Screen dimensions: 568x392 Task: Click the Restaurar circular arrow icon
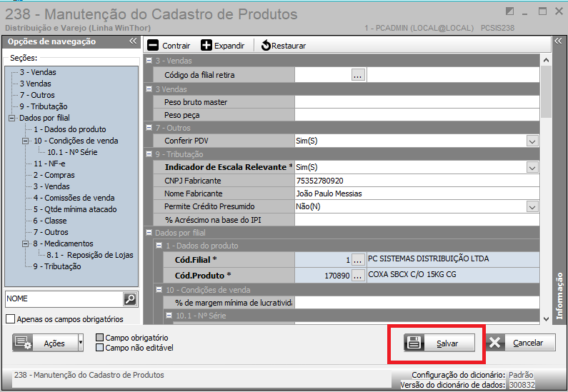[266, 45]
